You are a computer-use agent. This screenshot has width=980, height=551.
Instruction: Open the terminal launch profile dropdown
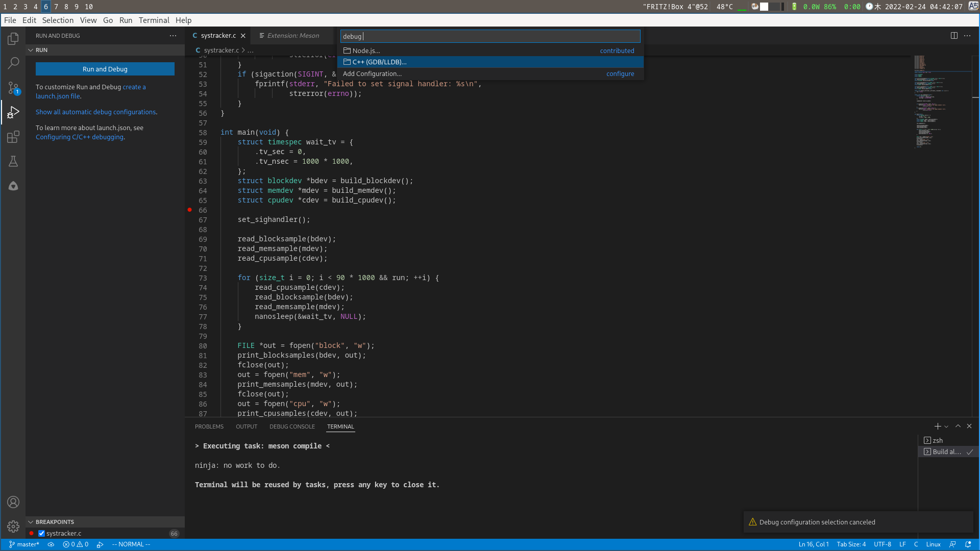(x=946, y=427)
